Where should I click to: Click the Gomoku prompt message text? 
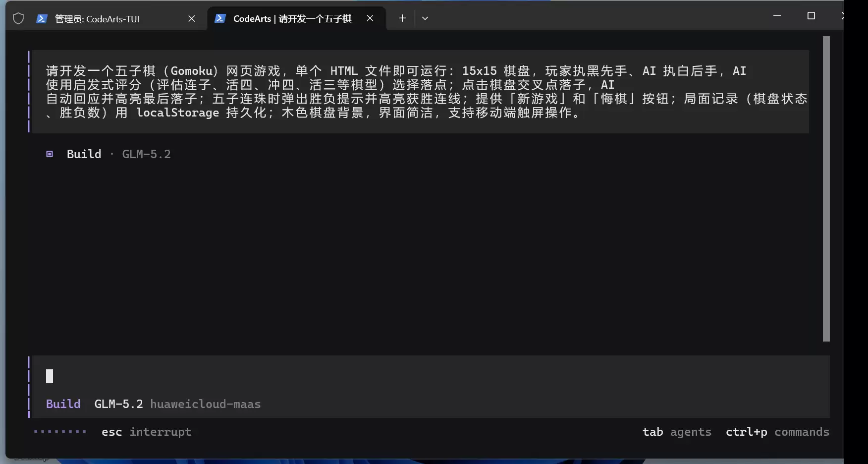(x=426, y=92)
